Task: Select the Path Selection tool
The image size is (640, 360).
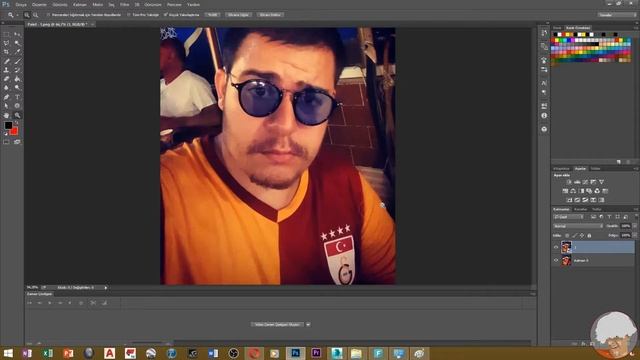Action: [7, 106]
